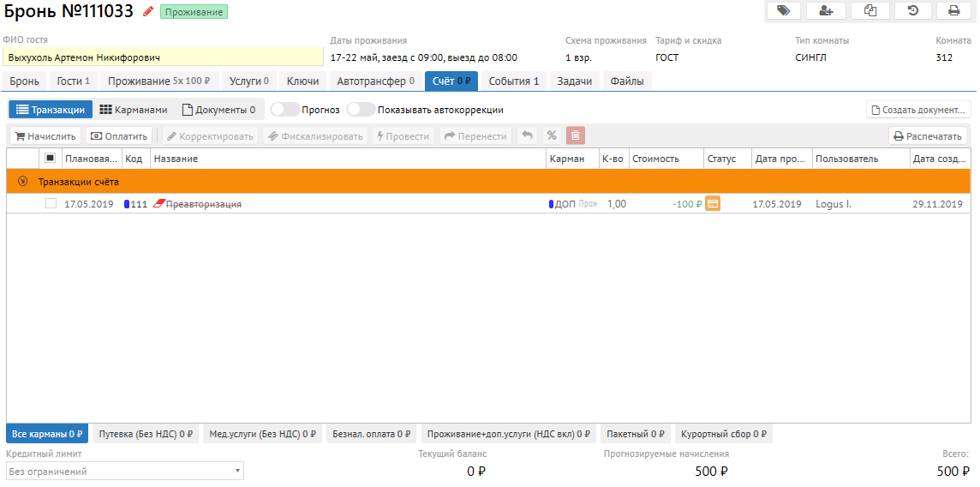980x487 pixels.
Task: Click the Преавторизация transaction name
Action: [203, 204]
